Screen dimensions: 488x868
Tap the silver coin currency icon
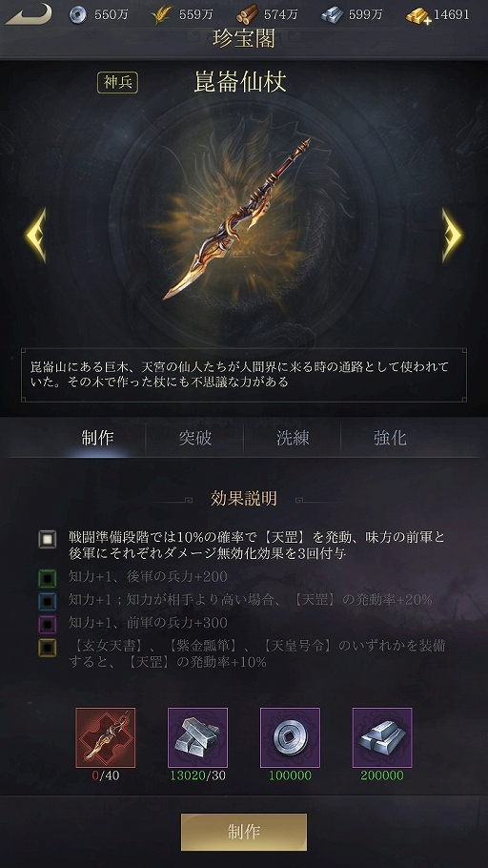pyautogui.click(x=77, y=15)
